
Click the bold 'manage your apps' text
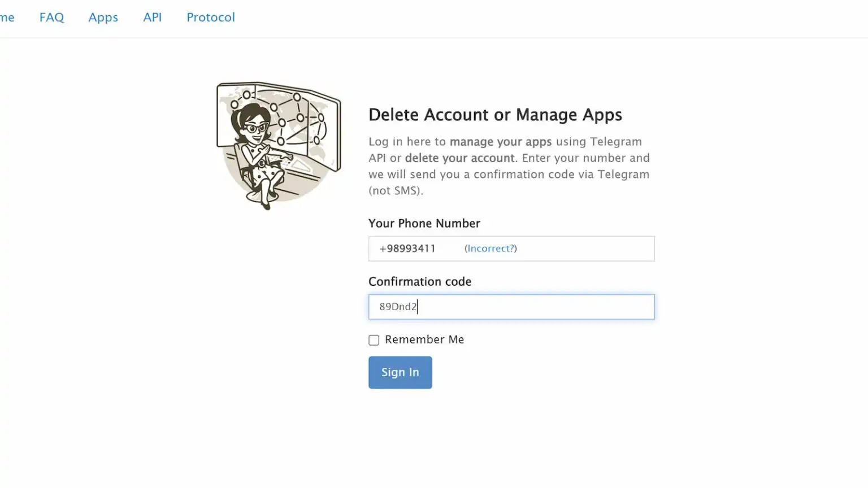[500, 142]
